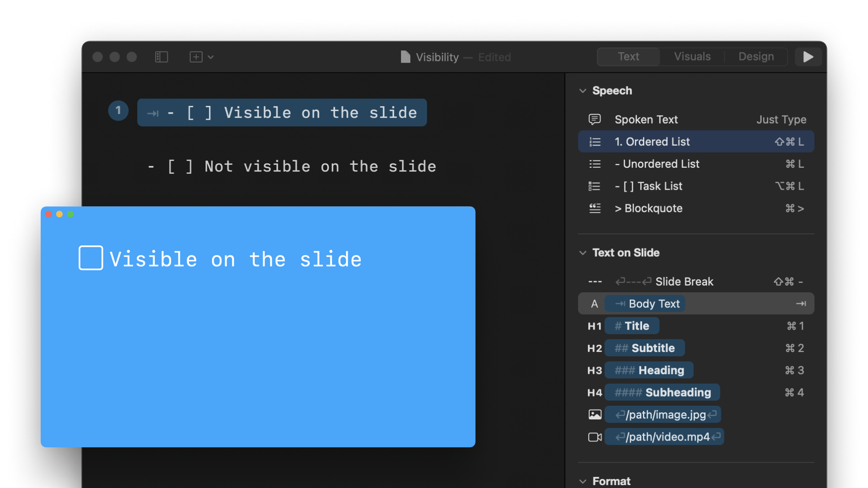Click the Task List icon

coord(595,186)
